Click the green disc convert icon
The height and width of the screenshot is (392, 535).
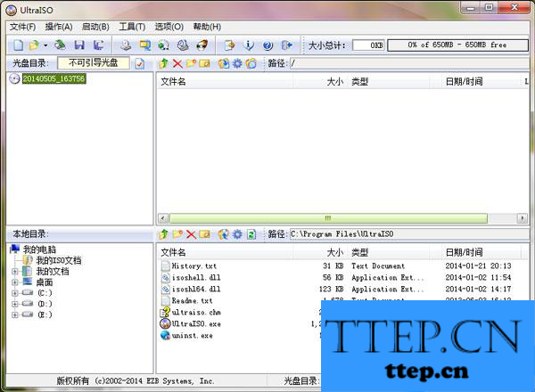click(x=164, y=45)
